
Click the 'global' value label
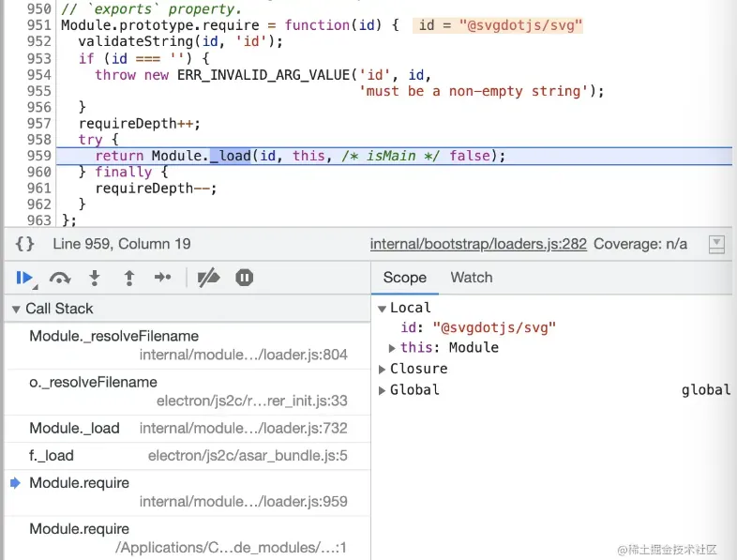[x=706, y=390]
